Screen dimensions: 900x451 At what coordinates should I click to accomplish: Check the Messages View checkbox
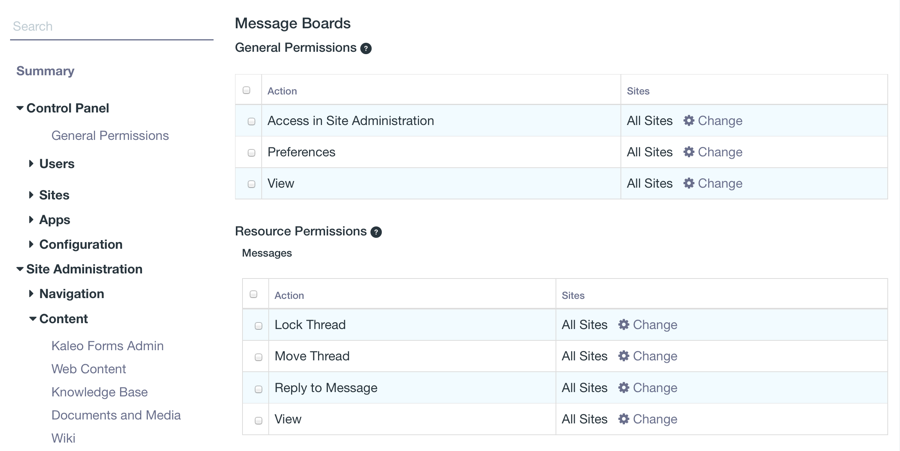pyautogui.click(x=258, y=421)
